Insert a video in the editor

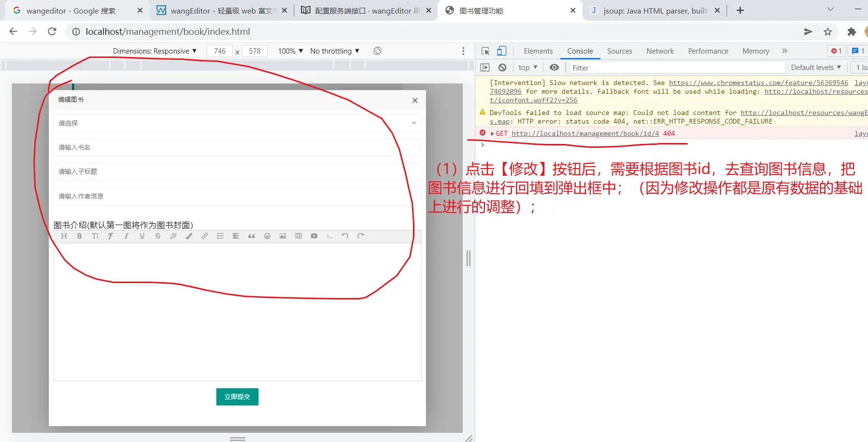[x=314, y=236]
